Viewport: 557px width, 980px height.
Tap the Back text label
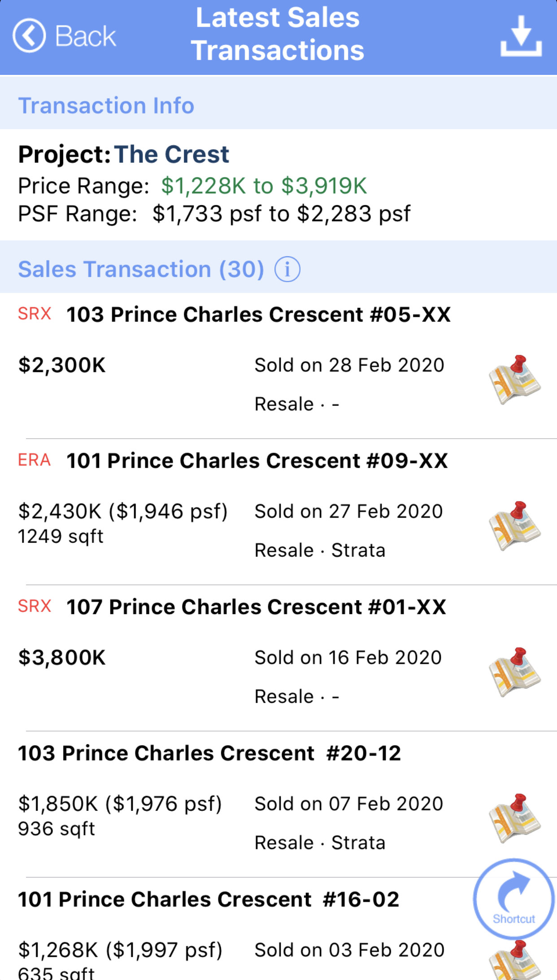[x=85, y=36]
